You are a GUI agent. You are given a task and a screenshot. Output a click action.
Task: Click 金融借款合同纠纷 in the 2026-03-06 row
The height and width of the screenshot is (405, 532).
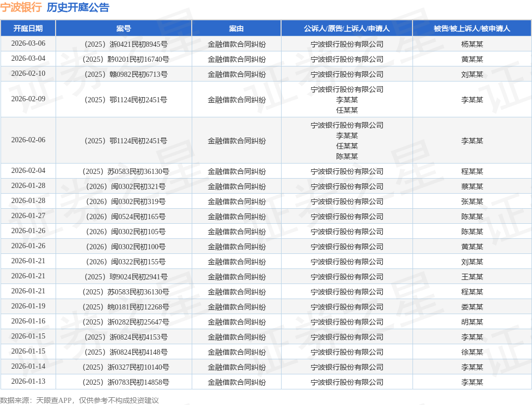click(x=236, y=44)
